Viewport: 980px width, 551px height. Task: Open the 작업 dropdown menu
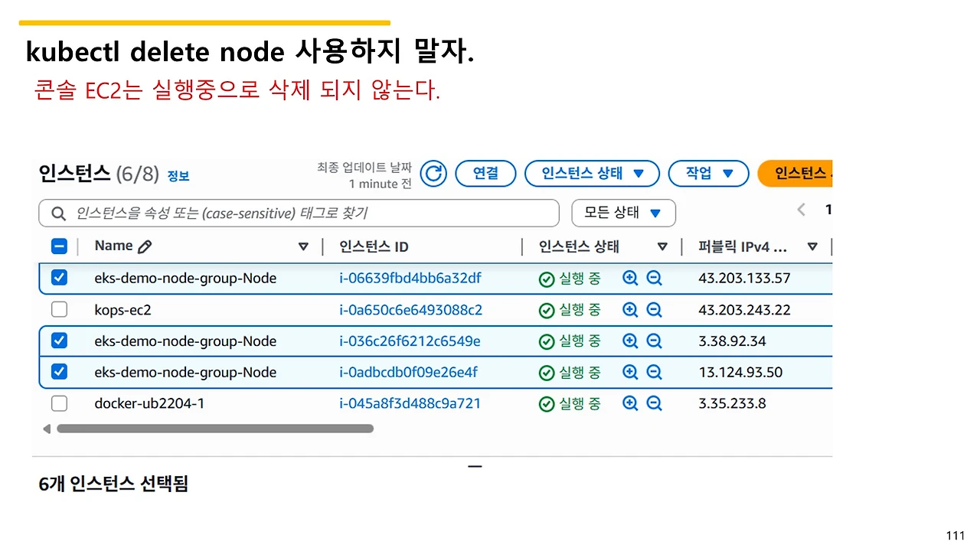pos(707,173)
